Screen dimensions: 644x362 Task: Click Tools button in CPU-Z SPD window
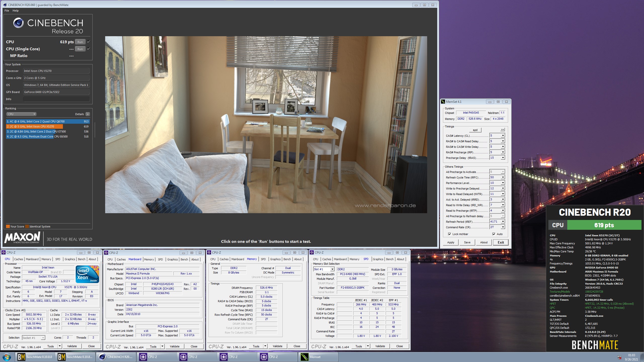(x=359, y=346)
